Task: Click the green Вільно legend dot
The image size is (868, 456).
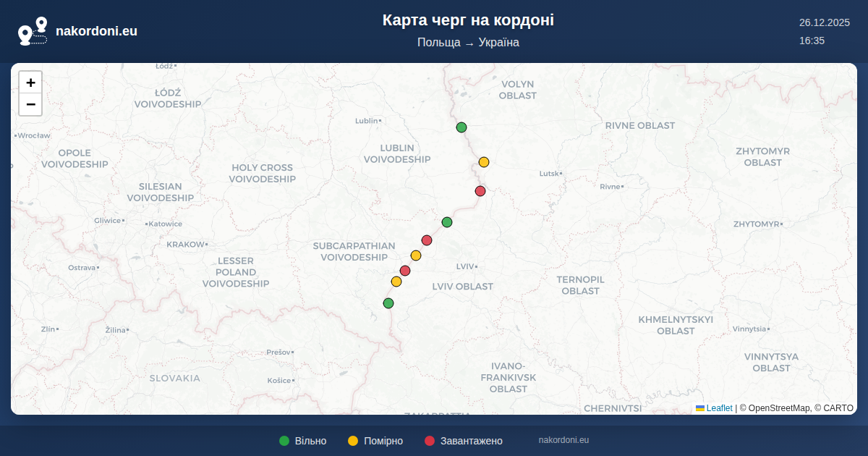Action: pyautogui.click(x=284, y=441)
